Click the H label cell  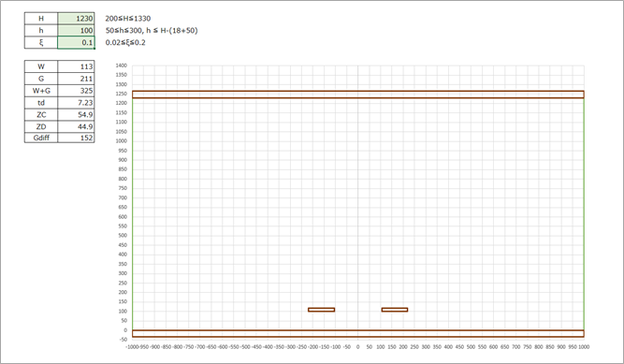(x=41, y=19)
